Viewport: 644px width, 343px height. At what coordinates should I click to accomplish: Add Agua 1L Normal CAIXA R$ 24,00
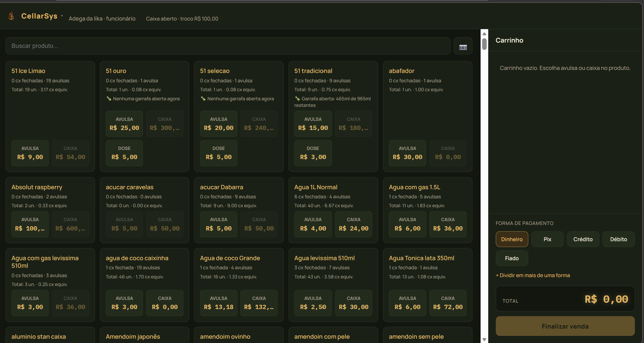coord(353,224)
